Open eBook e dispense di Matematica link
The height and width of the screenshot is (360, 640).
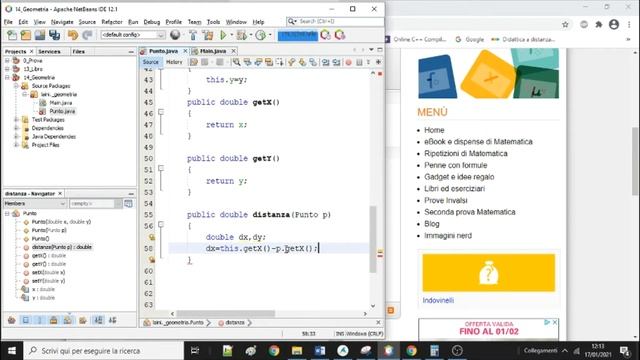point(478,142)
